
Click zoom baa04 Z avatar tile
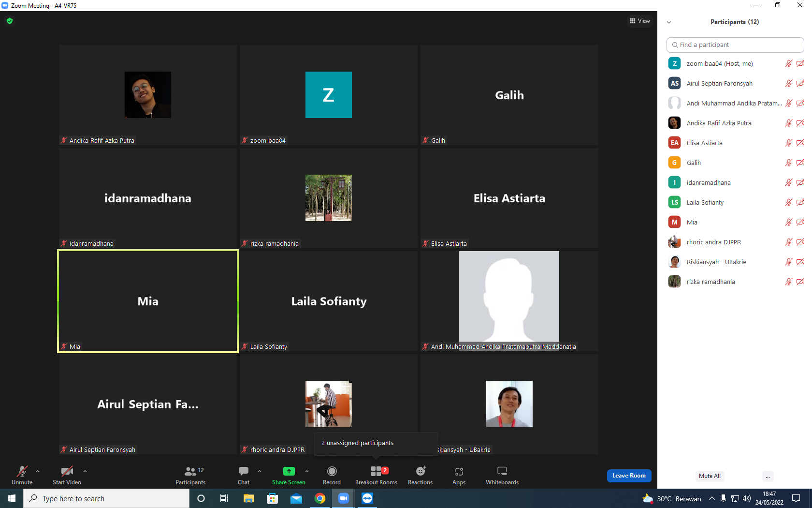click(x=329, y=95)
